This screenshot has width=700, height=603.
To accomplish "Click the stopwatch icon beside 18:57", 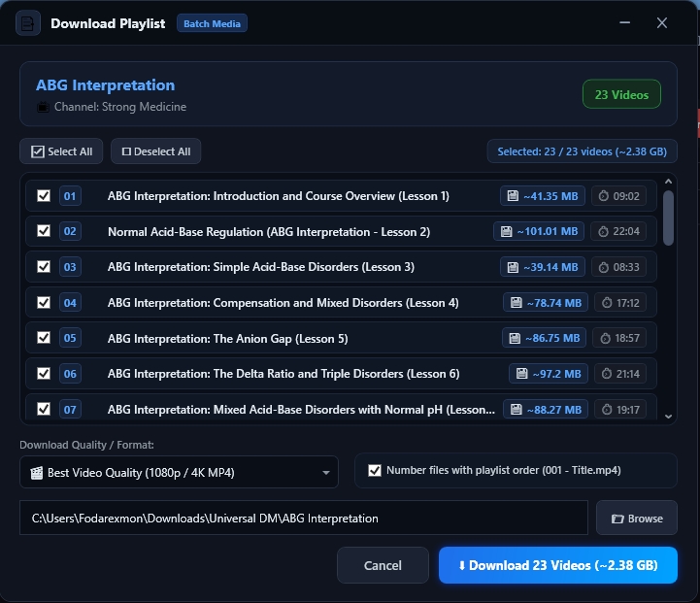I will (x=605, y=338).
